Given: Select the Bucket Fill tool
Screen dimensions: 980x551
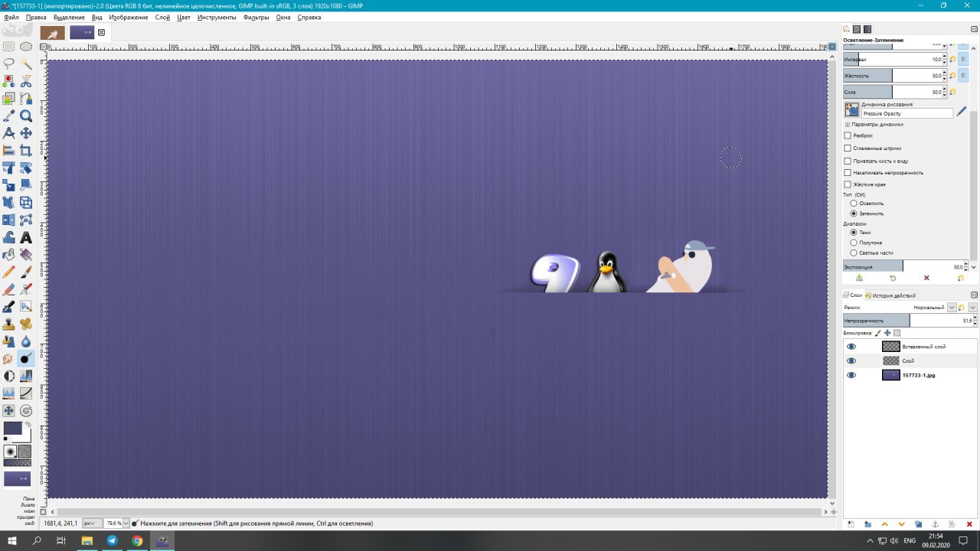Looking at the screenshot, I should point(9,255).
